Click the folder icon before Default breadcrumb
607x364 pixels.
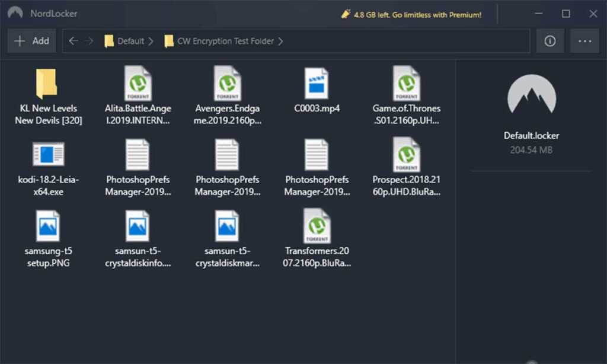(109, 41)
